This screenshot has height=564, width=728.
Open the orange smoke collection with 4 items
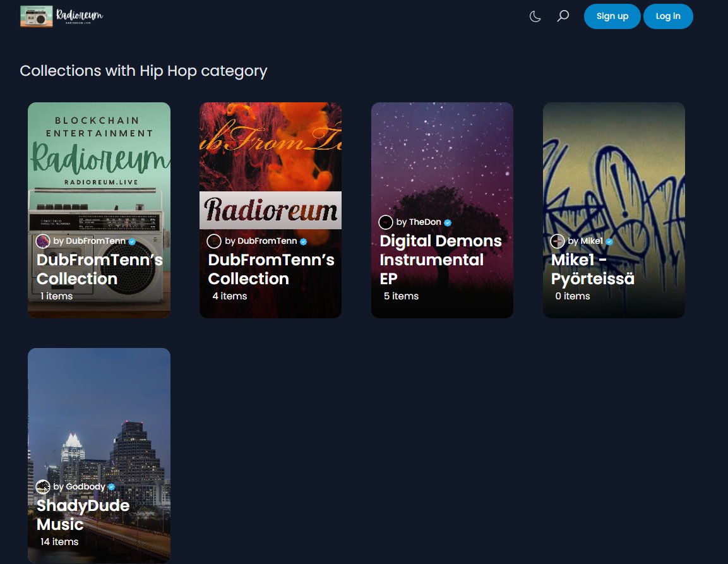click(271, 210)
